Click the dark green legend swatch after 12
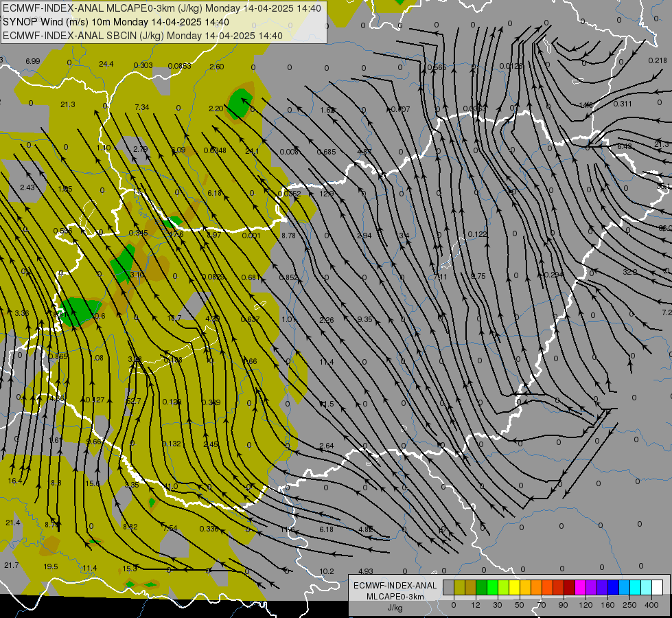This screenshot has width=672, height=618. 481,588
